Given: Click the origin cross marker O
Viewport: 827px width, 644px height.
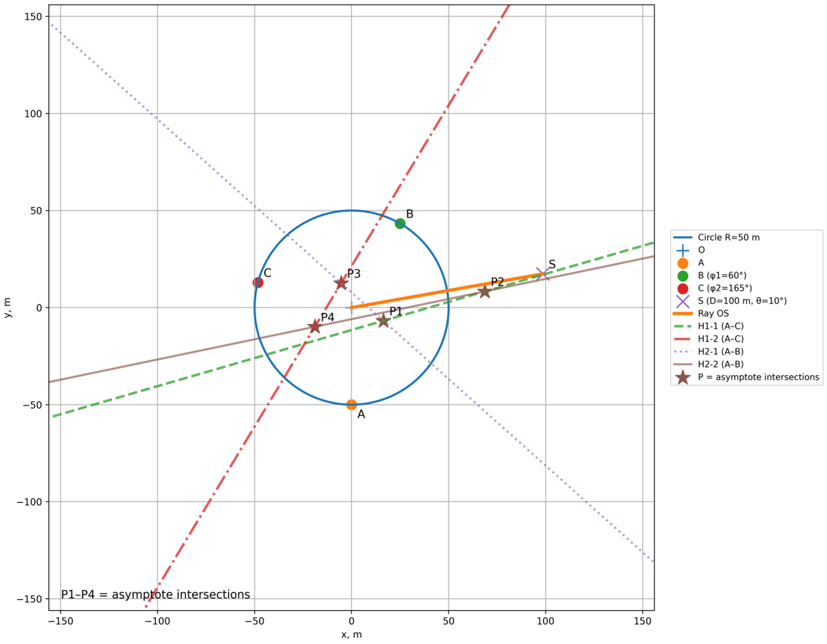Looking at the screenshot, I should pyautogui.click(x=351, y=308).
